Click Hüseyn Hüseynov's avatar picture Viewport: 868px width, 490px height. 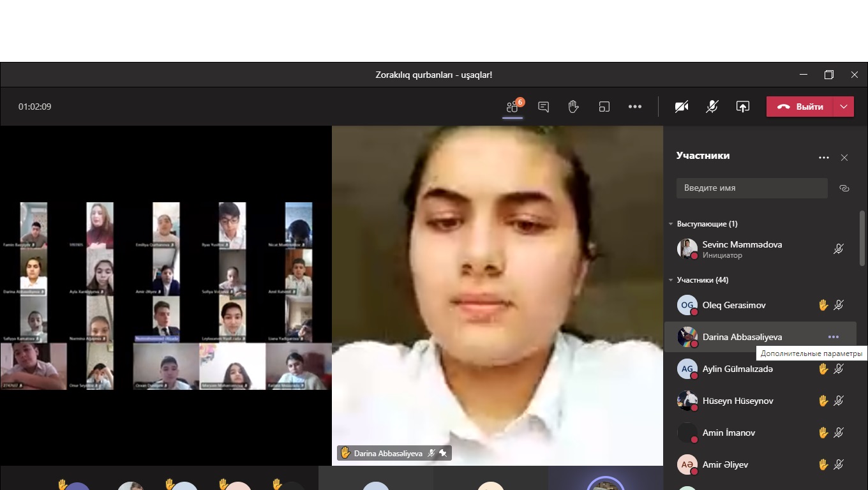coord(687,401)
